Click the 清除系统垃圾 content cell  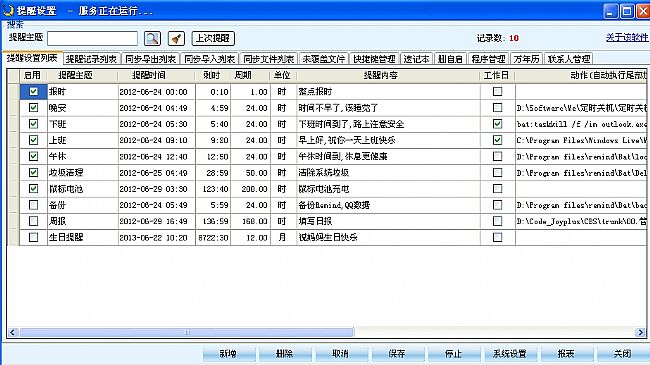388,173
